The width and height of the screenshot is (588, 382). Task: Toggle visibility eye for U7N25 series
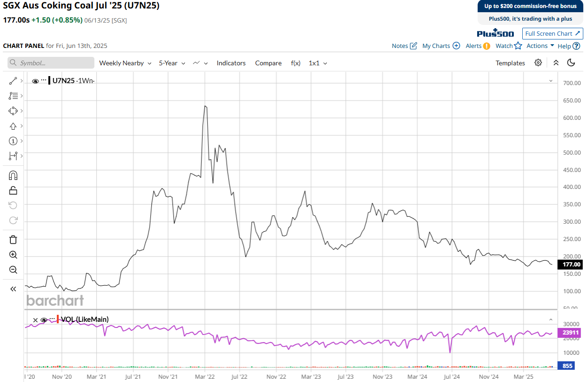click(35, 81)
